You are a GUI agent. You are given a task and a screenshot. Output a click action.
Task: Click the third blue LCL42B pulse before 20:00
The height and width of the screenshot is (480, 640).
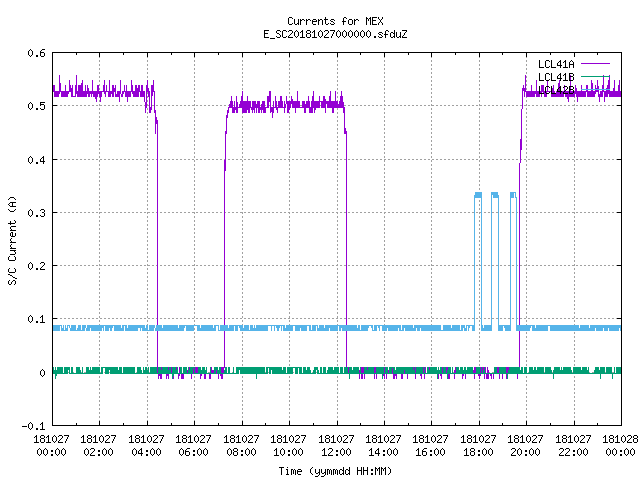(x=513, y=259)
